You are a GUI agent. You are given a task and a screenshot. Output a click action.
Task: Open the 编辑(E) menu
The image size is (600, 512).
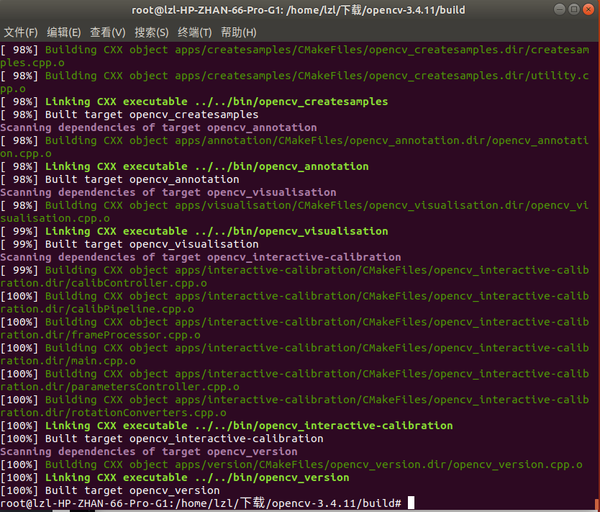coord(64,33)
